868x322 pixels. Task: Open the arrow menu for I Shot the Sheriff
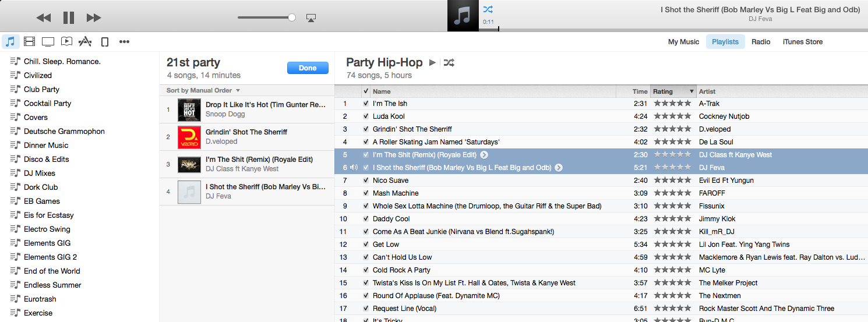click(559, 168)
